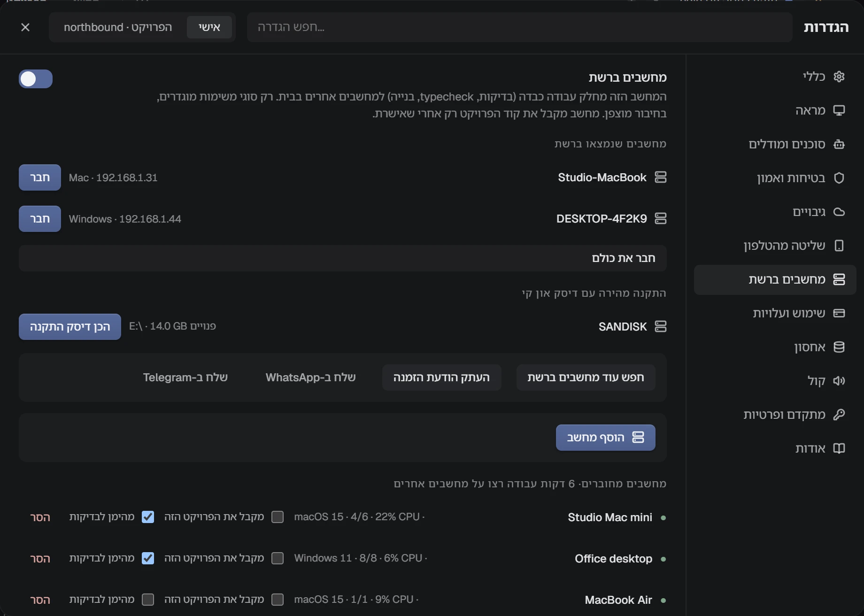Uncheck מהימן לבדיקות for Office desktop
This screenshot has width=864, height=616.
point(148,558)
